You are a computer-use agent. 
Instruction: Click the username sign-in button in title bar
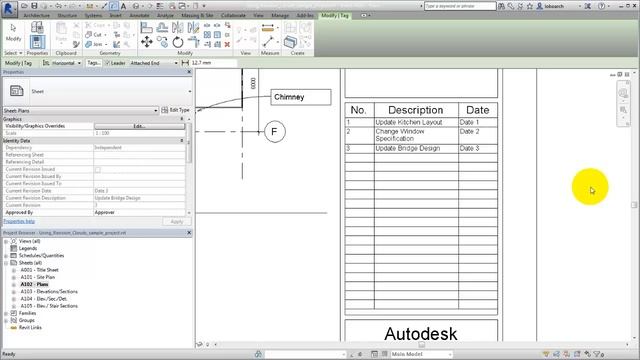551,6
